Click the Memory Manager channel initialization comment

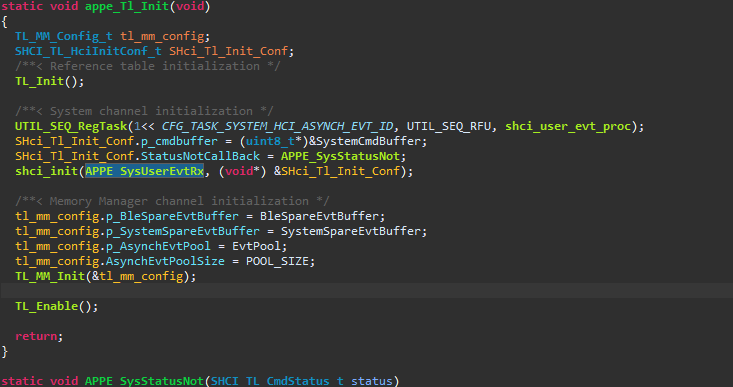[172, 201]
